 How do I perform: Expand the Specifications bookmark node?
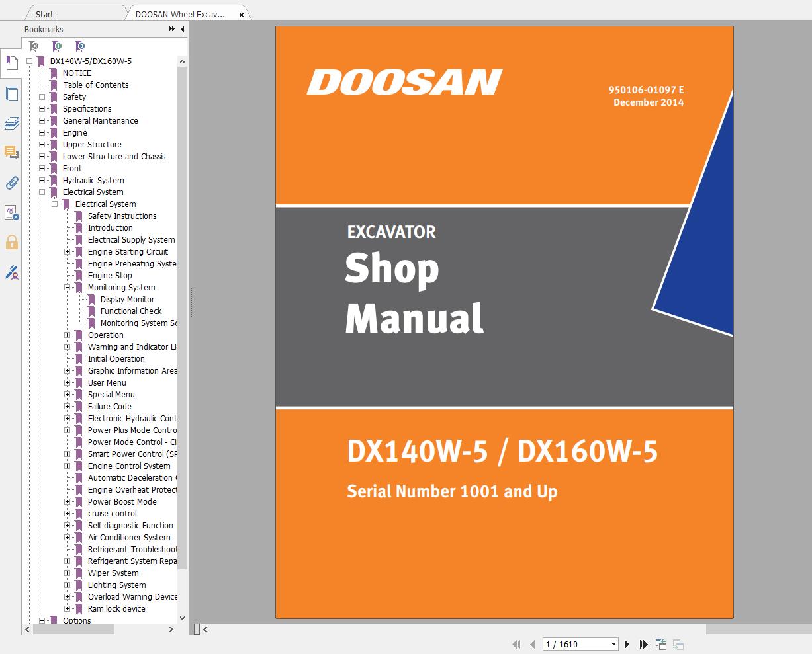coord(42,108)
